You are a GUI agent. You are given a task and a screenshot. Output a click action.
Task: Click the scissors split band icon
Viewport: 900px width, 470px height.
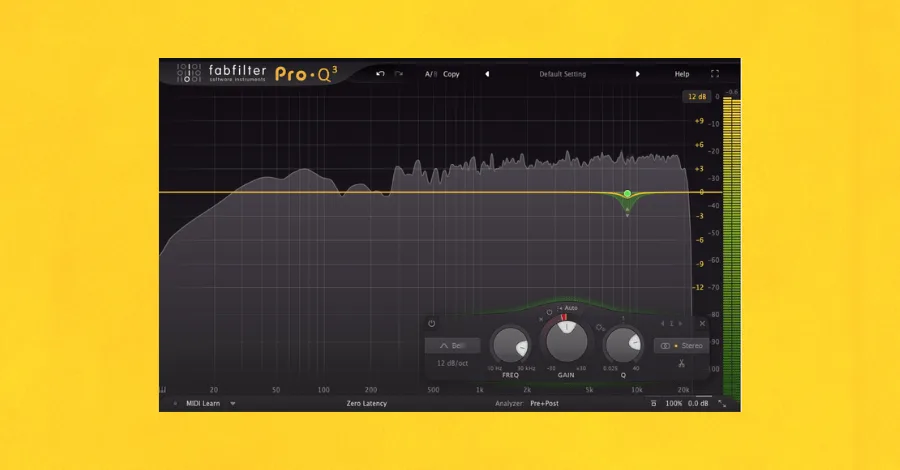[x=681, y=363]
